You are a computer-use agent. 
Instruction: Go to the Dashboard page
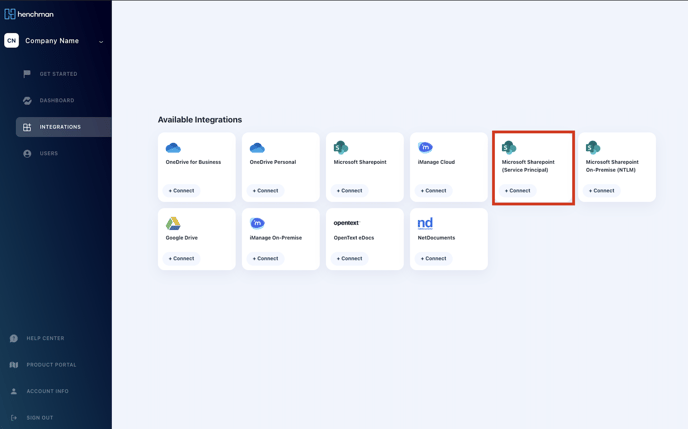(x=56, y=101)
